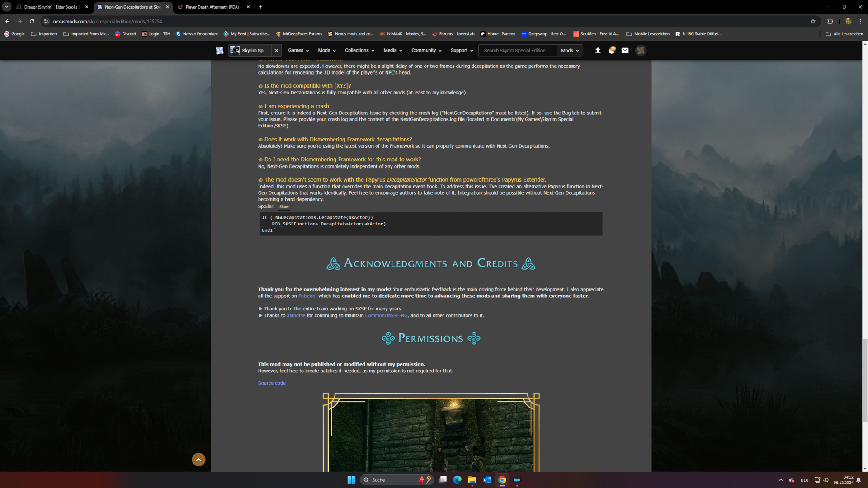Open your user avatar menu
The image size is (868, 488).
(641, 50)
